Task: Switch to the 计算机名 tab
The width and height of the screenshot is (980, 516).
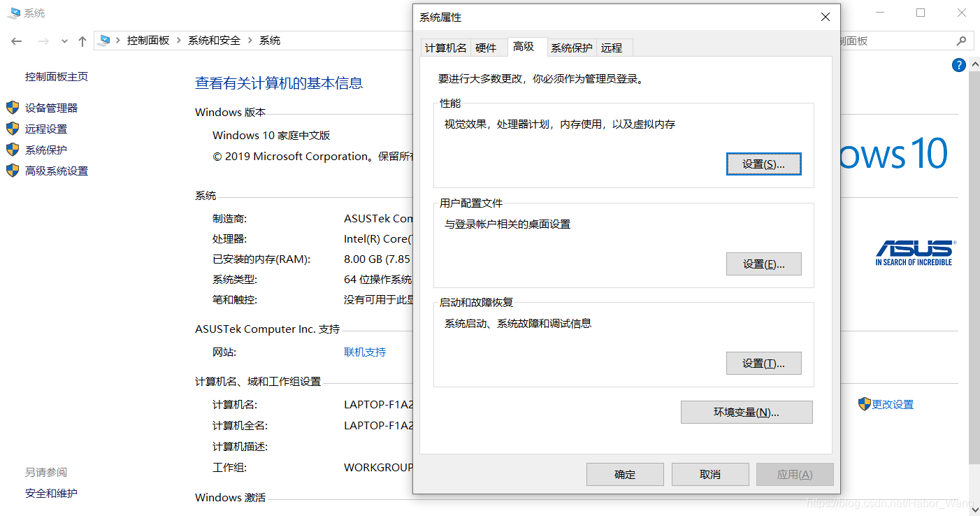Action: (446, 48)
